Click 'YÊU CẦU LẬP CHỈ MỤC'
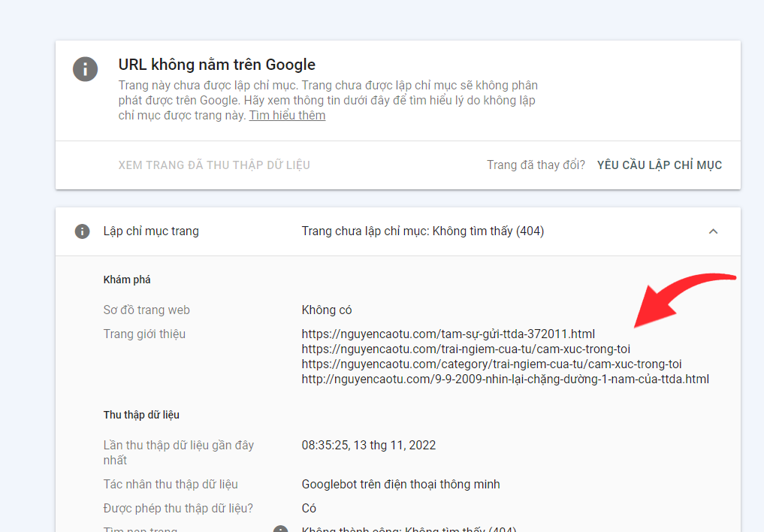The width and height of the screenshot is (764, 532). pos(659,165)
